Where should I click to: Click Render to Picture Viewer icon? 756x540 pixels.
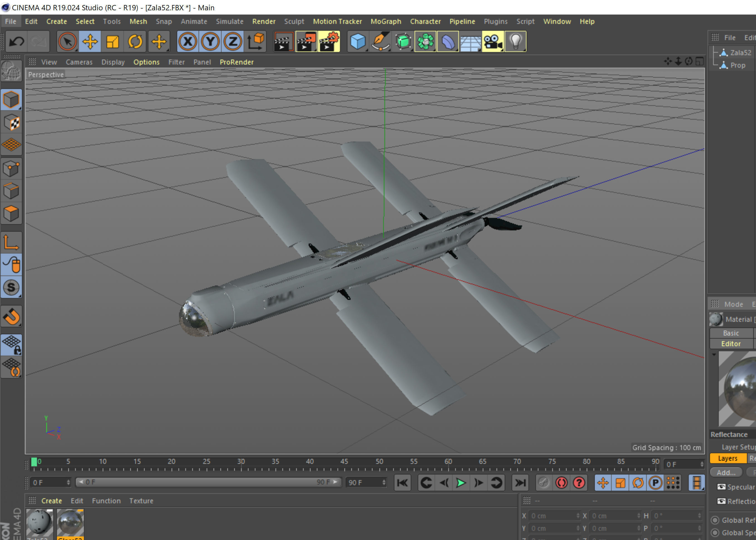click(x=306, y=41)
